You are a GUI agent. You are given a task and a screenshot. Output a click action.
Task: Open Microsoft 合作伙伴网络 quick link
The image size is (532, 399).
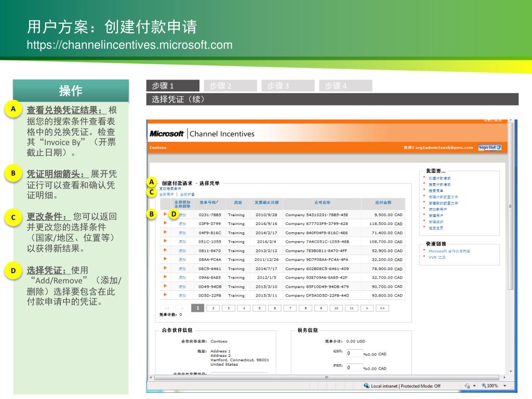click(449, 251)
